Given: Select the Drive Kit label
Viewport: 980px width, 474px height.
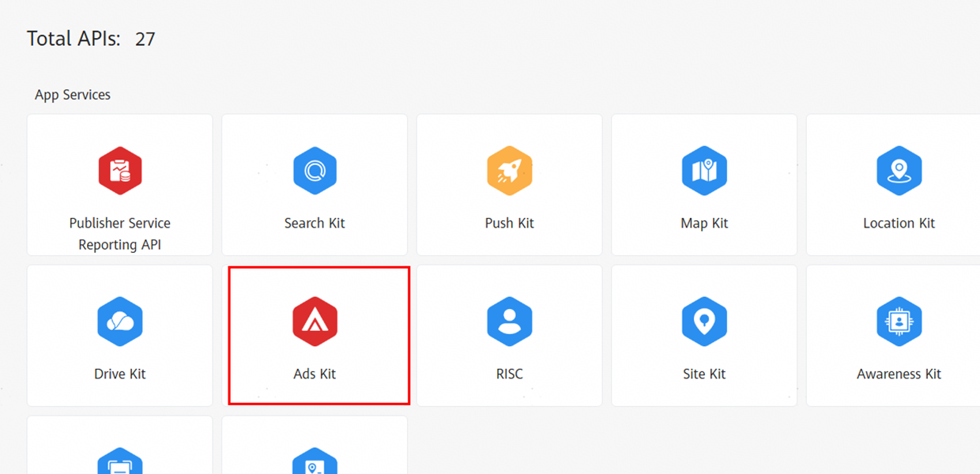Looking at the screenshot, I should pyautogui.click(x=120, y=374).
